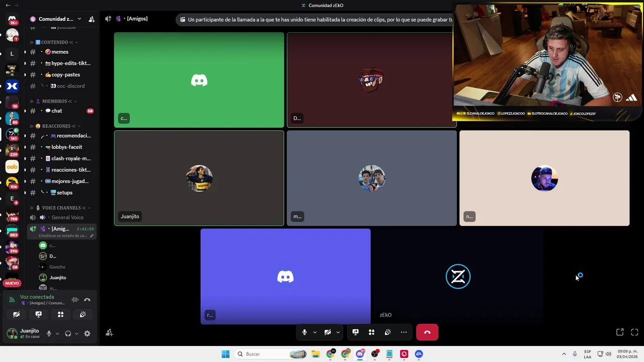Open the blue X server icon
Screen dimensions: 644x362
[12, 86]
